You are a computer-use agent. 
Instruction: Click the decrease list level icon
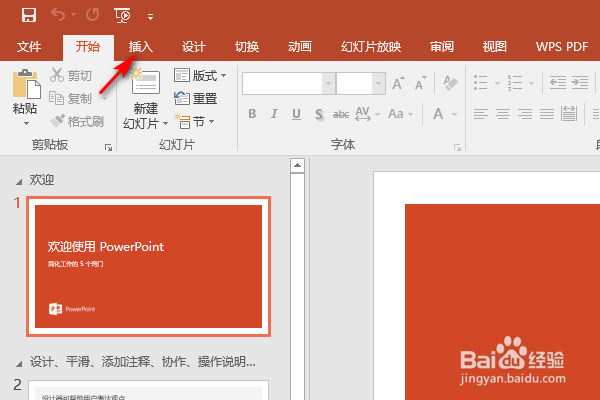tap(558, 82)
